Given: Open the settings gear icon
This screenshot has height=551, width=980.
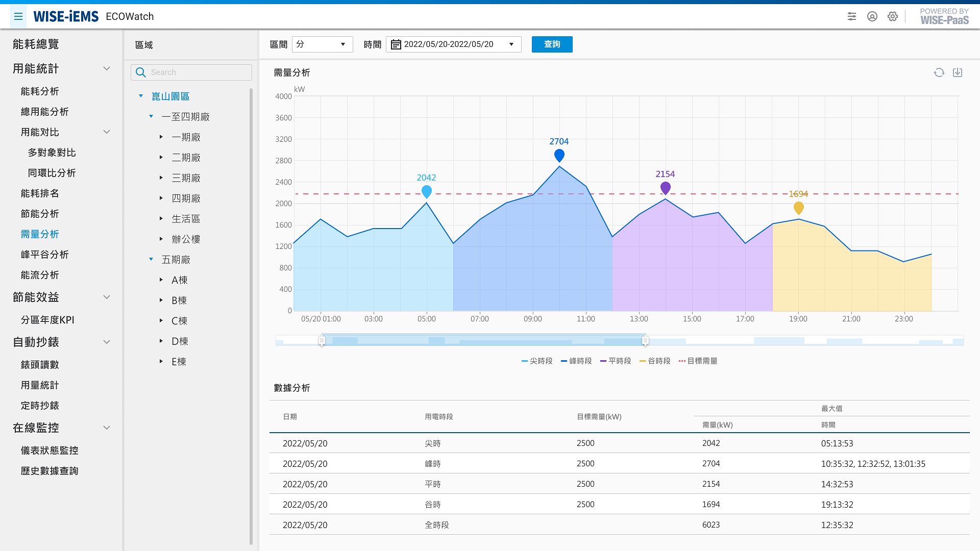Looking at the screenshot, I should (892, 16).
